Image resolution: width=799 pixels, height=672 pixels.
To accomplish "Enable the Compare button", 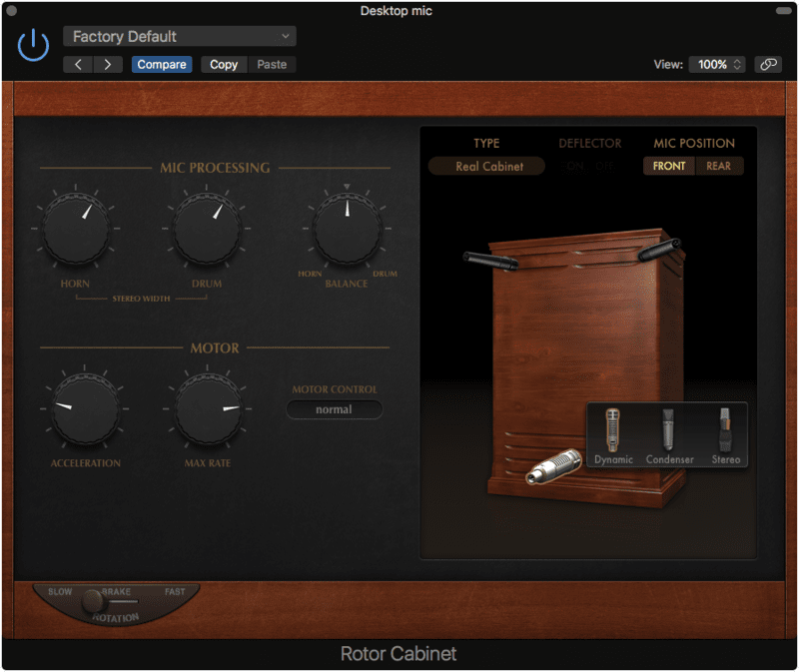I will click(x=162, y=64).
